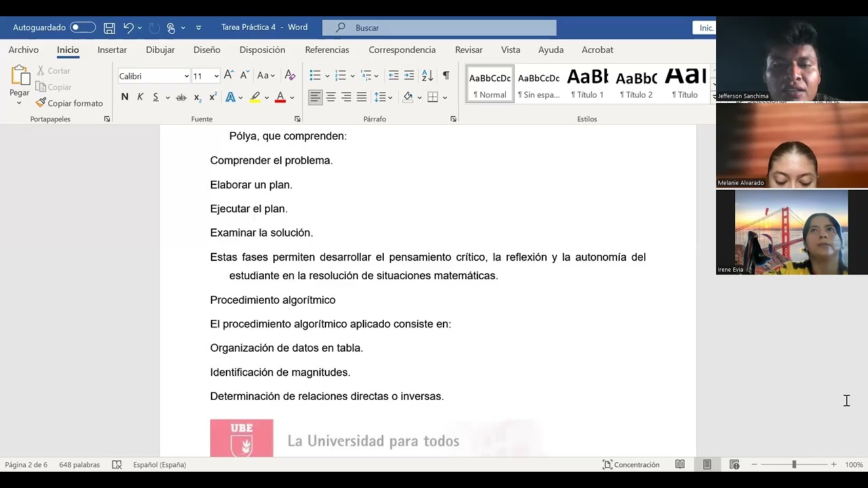This screenshot has width=868, height=488.
Task: Click the touch/mouse mode icon
Action: (x=171, y=28)
